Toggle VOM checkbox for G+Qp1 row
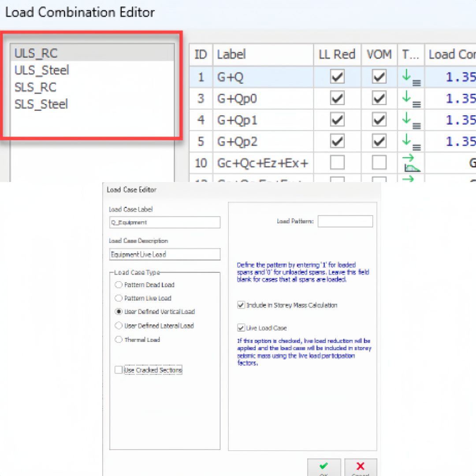 [x=379, y=119]
